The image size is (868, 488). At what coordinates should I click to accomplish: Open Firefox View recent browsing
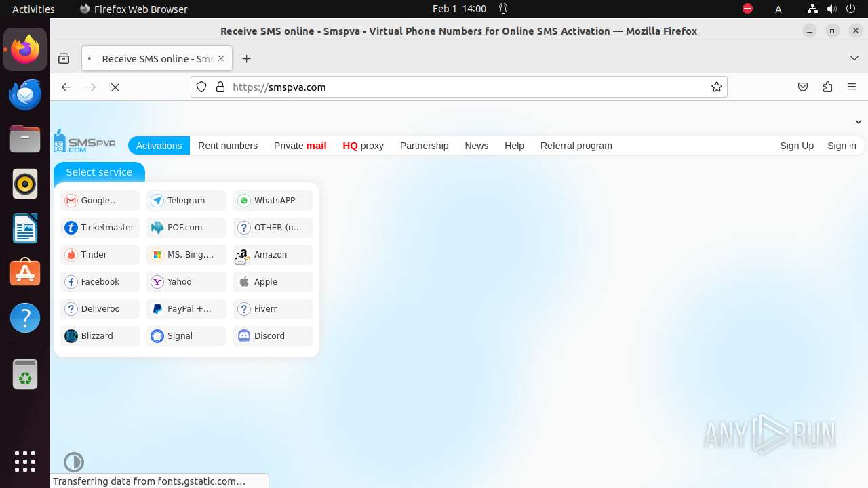click(x=64, y=59)
